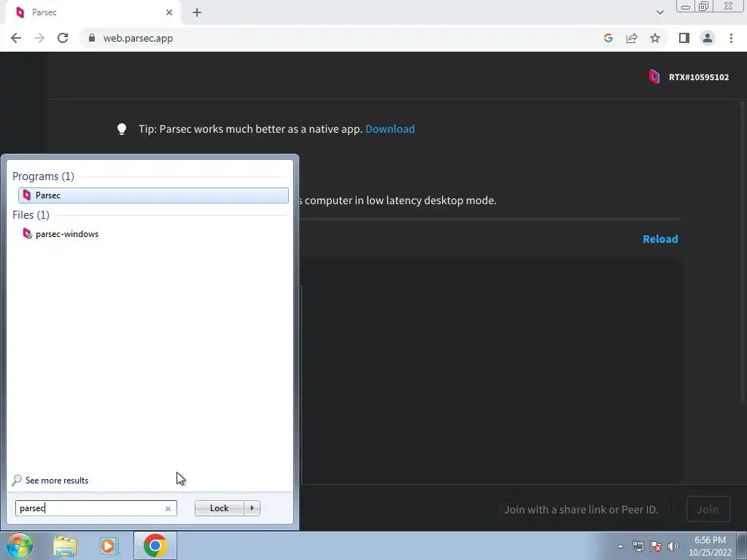Go back in Chrome
This screenshot has width=747, height=560.
tap(16, 38)
